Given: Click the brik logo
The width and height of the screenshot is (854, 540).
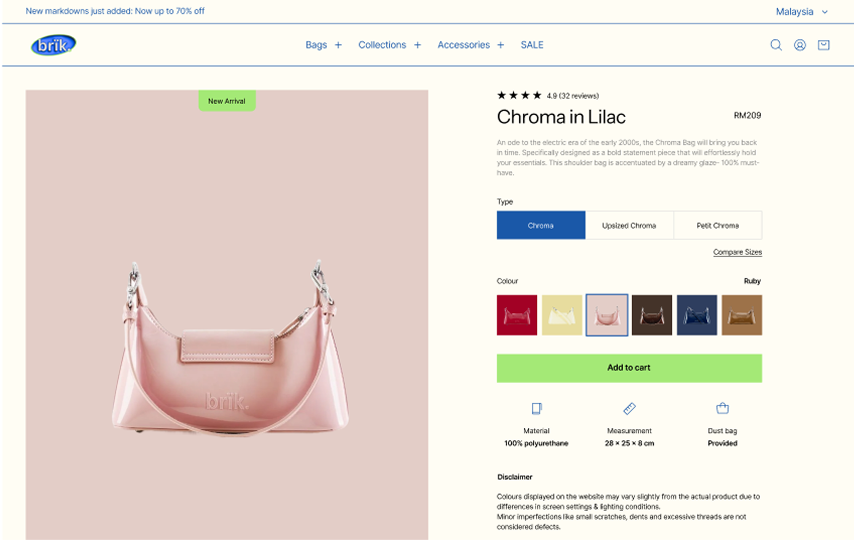Looking at the screenshot, I should coord(53,45).
